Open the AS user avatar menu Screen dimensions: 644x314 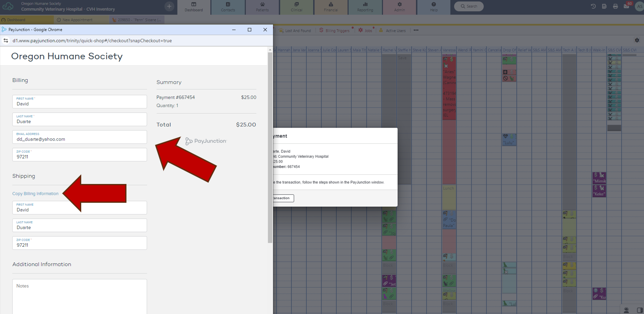coord(639,6)
